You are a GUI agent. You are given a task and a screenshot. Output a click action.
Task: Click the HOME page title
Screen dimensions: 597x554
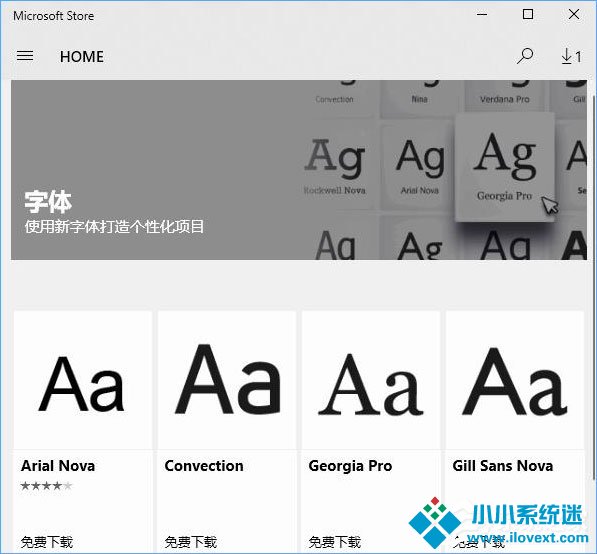pyautogui.click(x=81, y=57)
